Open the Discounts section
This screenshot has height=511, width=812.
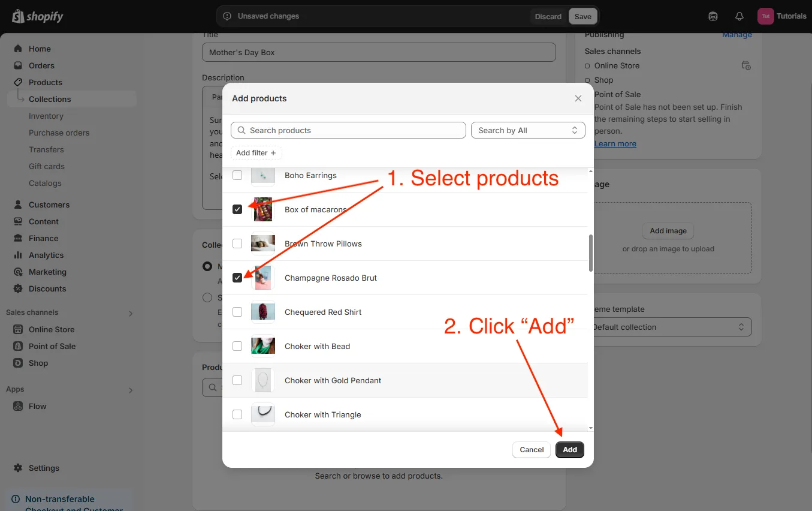coord(47,288)
